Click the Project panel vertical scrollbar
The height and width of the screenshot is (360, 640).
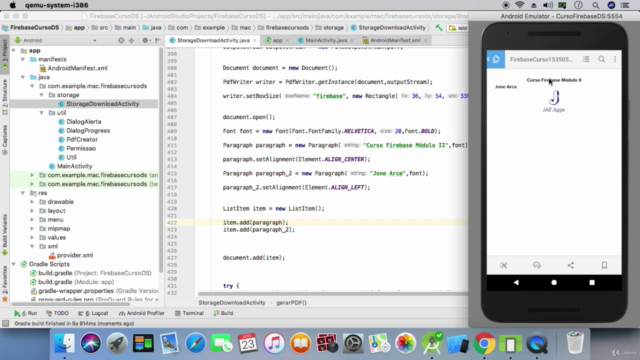click(161, 159)
